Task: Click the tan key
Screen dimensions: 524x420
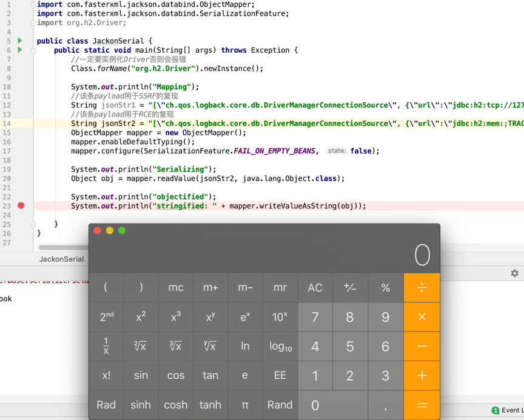Action: pyautogui.click(x=210, y=376)
